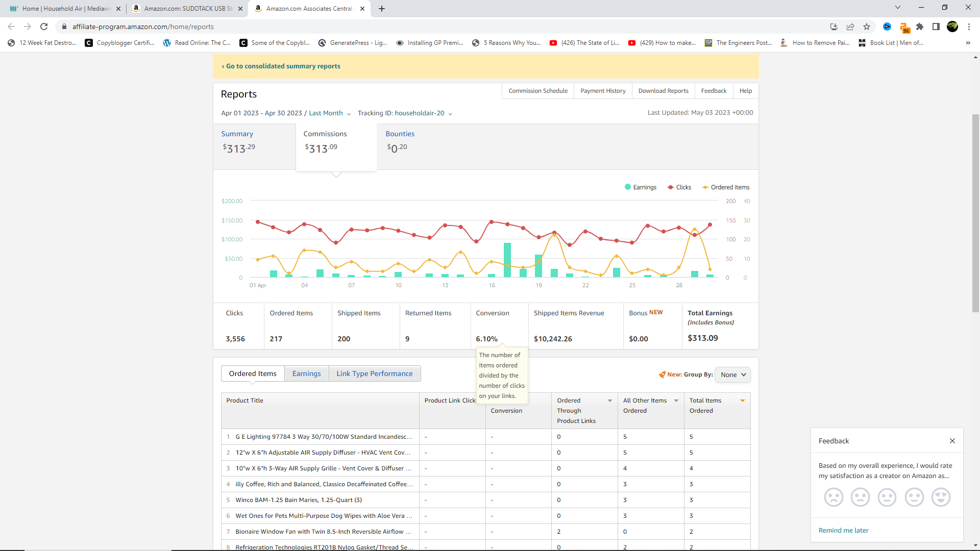The height and width of the screenshot is (551, 980).
Task: Click Remind me later
Action: 843,531
